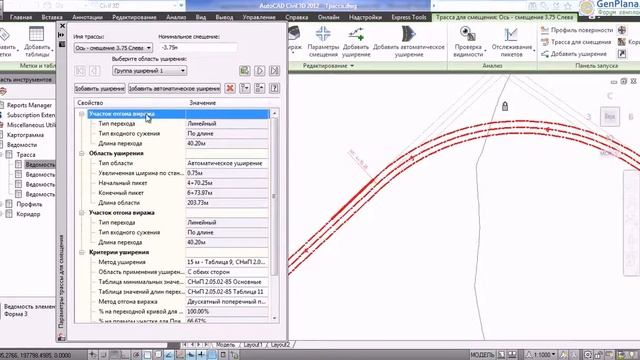Screen dimensions: 640x360
Task: Toggle the МОДЕЛЬ status bar button
Action: click(482, 355)
